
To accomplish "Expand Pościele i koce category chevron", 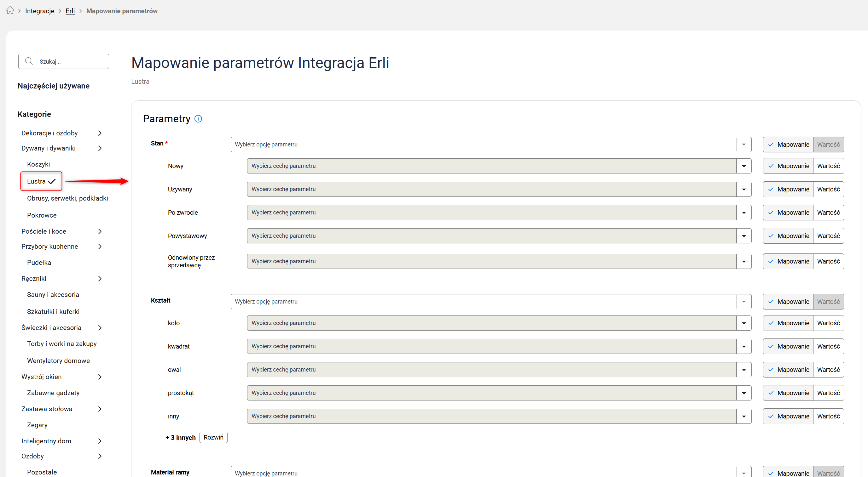I will pyautogui.click(x=100, y=232).
